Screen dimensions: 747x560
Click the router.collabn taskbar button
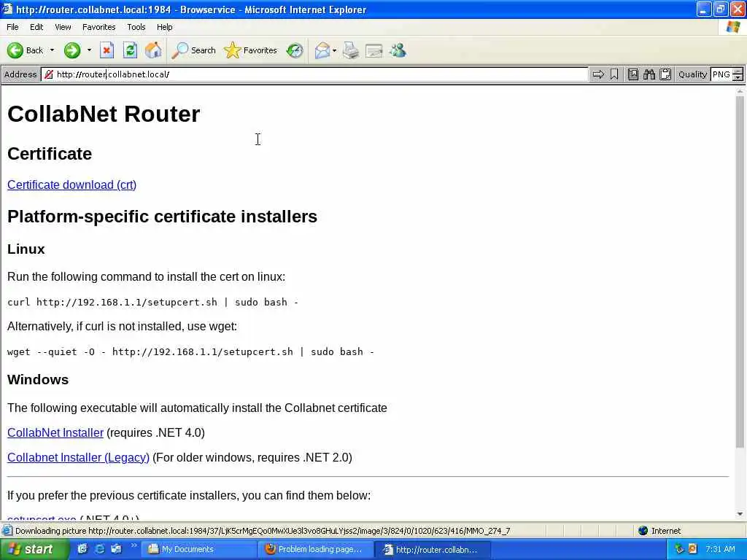point(433,549)
